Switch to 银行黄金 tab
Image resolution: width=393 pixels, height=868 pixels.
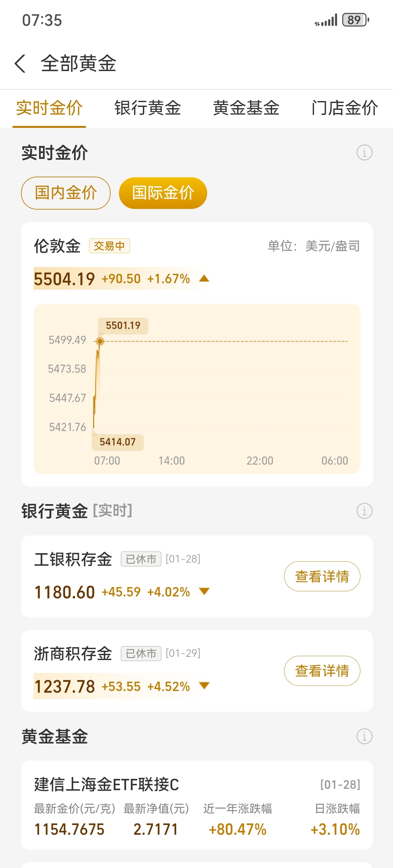point(148,108)
